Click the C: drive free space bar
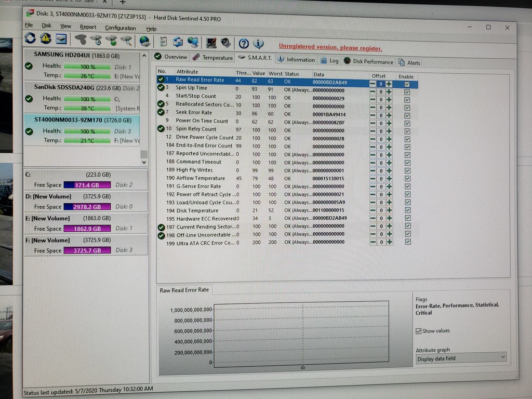Screen dimensions: 532x399 tap(87, 185)
